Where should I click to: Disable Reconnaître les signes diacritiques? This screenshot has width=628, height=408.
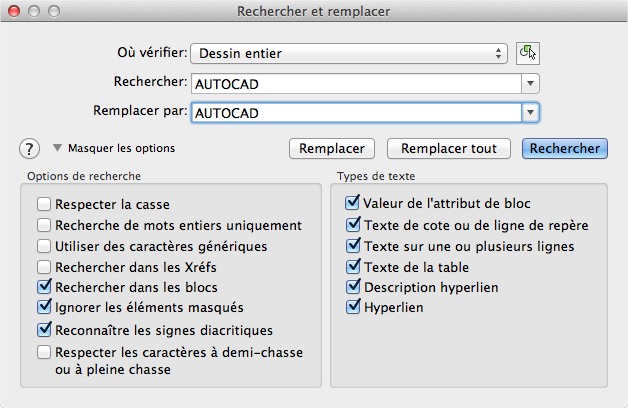(x=44, y=329)
